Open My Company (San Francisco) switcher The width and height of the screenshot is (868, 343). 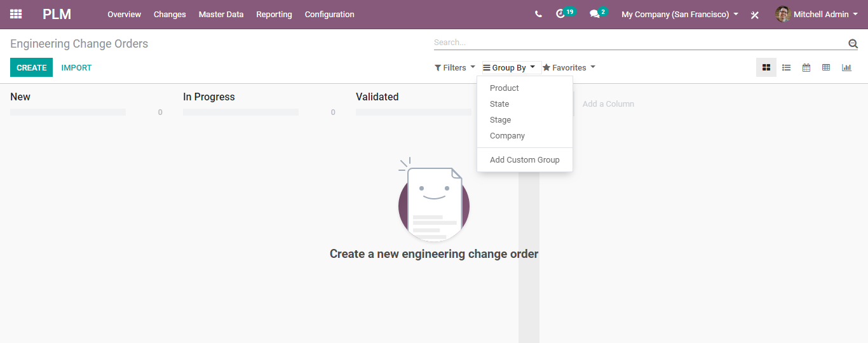(680, 14)
